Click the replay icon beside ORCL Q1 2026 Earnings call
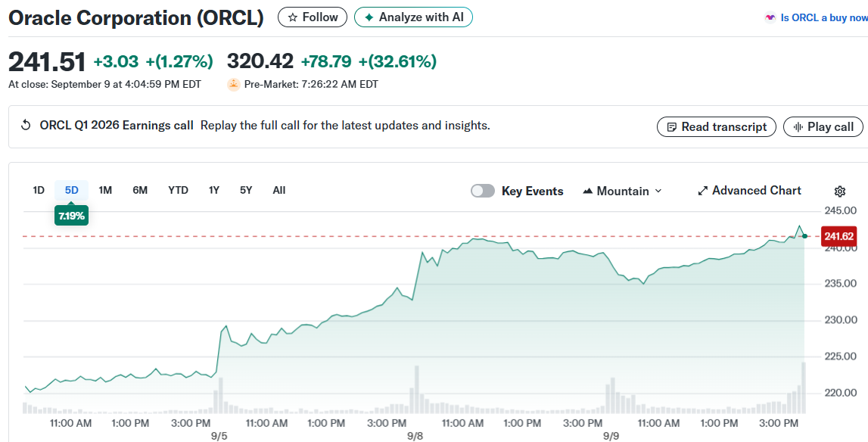Viewport: 868px width, 442px height. click(x=26, y=125)
